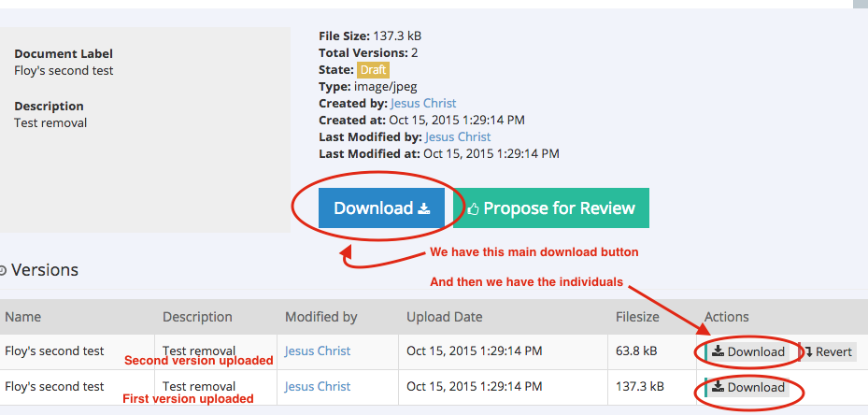Click the green Propose for Review button
The height and width of the screenshot is (415, 868).
tap(551, 207)
